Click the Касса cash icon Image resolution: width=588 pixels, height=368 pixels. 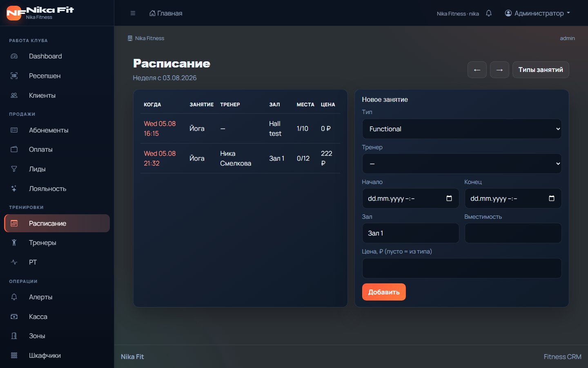[x=14, y=316]
